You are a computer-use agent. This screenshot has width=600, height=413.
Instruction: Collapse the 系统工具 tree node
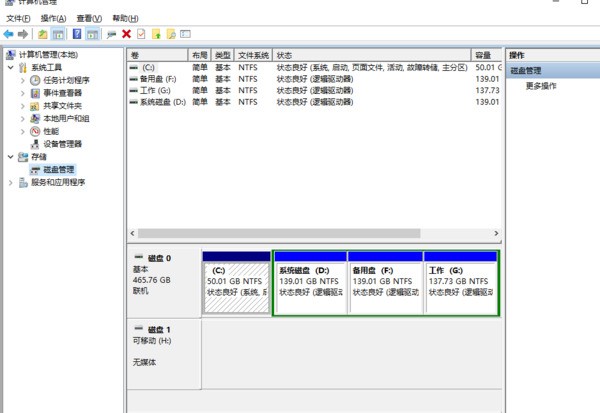pos(11,67)
